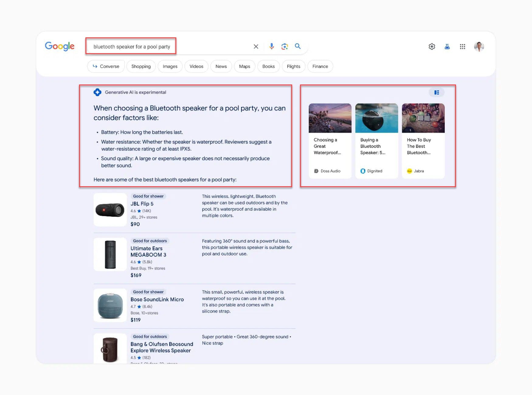Open the Google apps grid icon
Image resolution: width=532 pixels, height=395 pixels.
click(x=462, y=46)
